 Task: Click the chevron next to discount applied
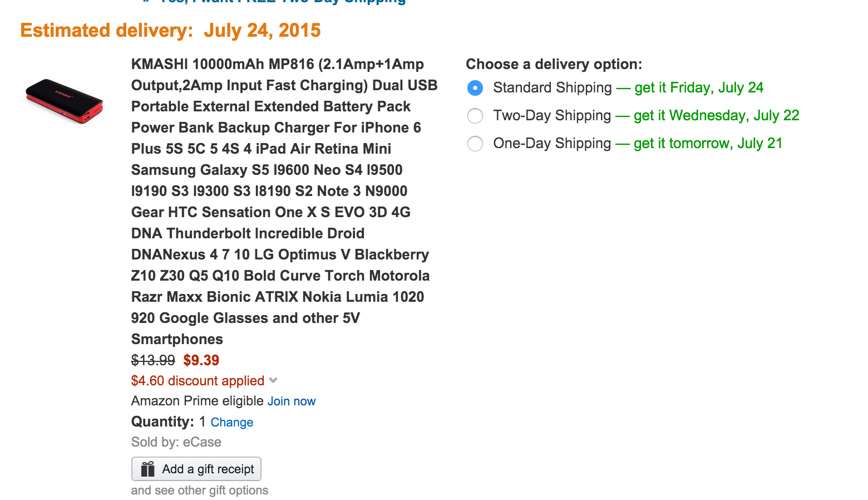pyautogui.click(x=273, y=380)
